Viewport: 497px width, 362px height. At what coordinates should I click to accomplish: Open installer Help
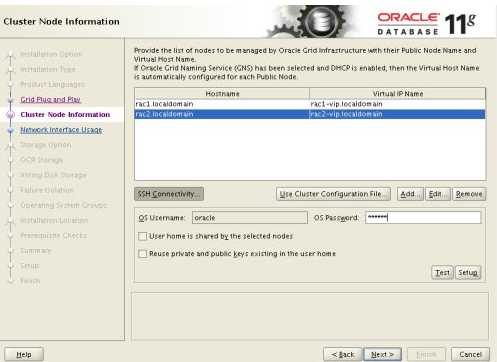24,354
